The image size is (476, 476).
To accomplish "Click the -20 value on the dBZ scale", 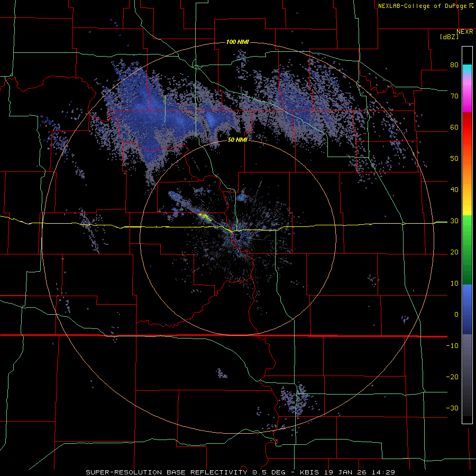I will [452, 377].
